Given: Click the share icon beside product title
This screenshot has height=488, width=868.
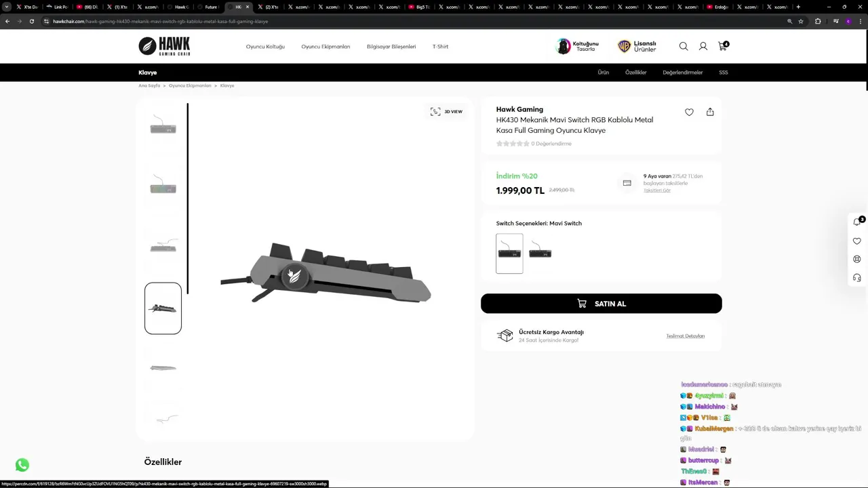Looking at the screenshot, I should click(x=710, y=112).
